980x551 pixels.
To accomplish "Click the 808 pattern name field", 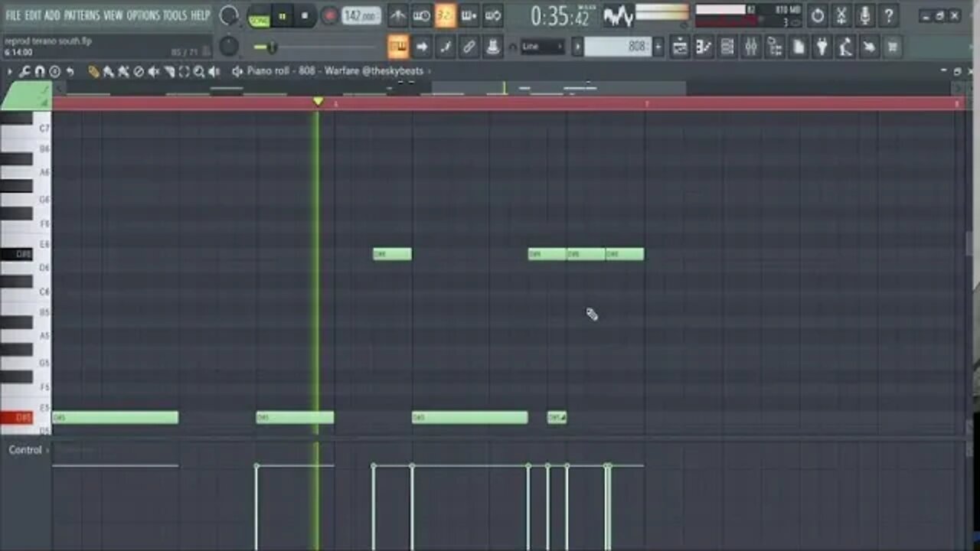I will 619,47.
